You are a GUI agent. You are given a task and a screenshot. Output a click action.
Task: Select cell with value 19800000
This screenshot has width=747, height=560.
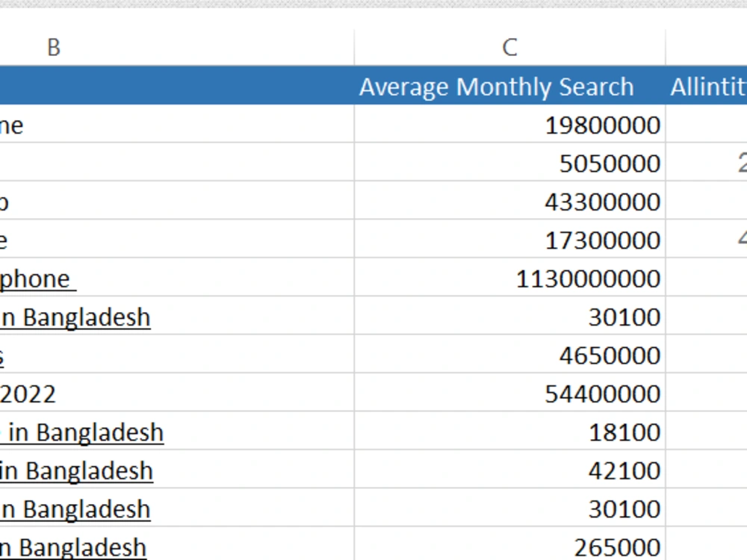tap(509, 125)
